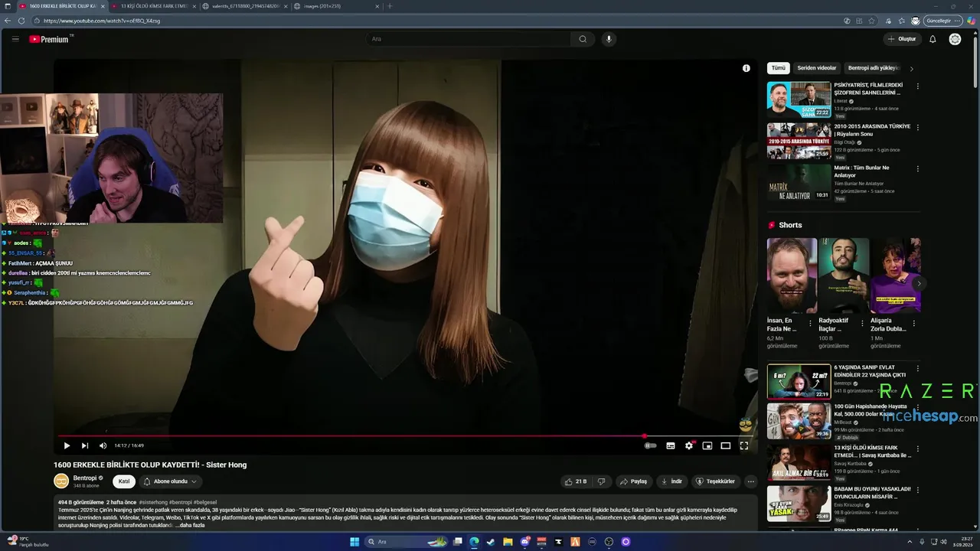Open options menu for 2010-2015 Türkiye video
Viewport: 980px width, 551px height.
(x=917, y=128)
